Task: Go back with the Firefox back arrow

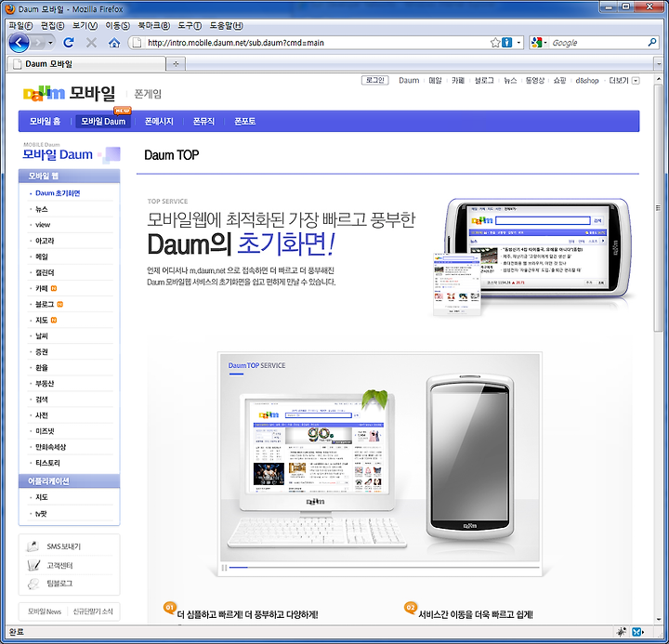Action: point(19,42)
